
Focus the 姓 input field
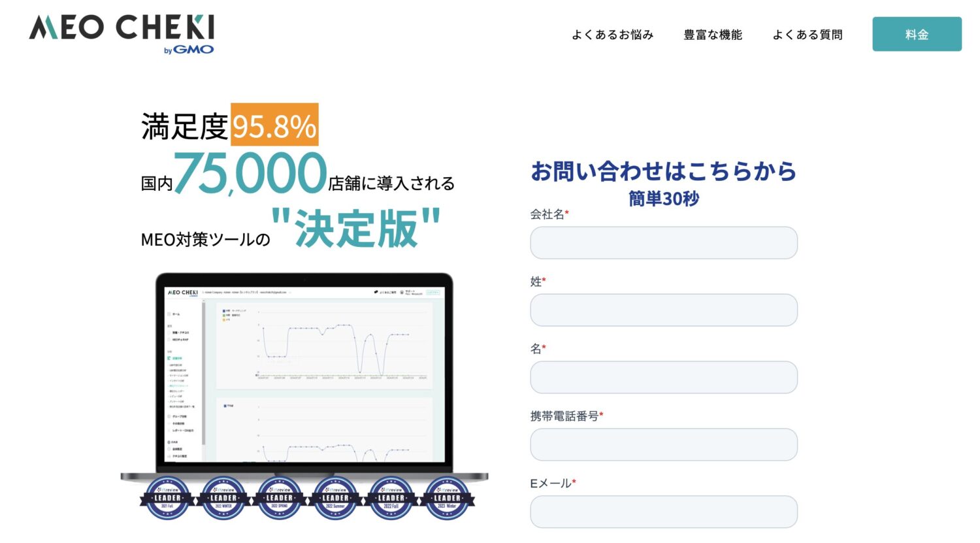[x=664, y=310]
